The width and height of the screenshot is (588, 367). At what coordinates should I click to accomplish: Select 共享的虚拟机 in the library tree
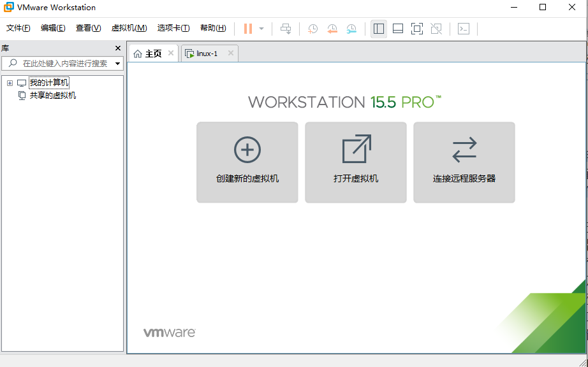[x=53, y=96]
